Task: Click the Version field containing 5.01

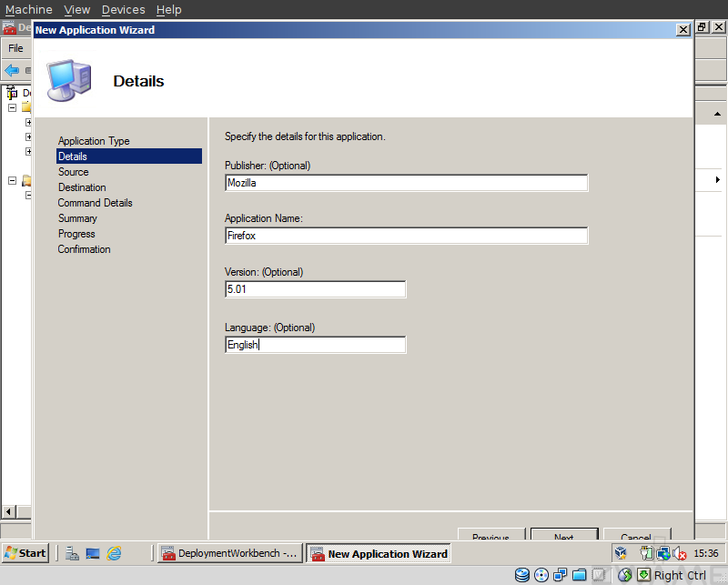Action: 315,289
